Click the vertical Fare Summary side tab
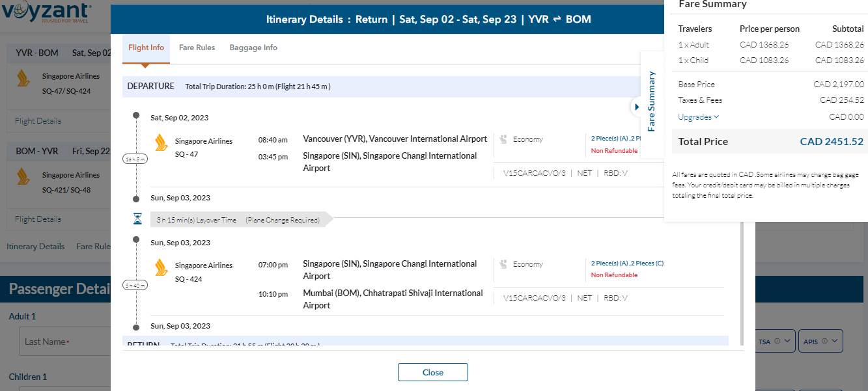 [652, 101]
